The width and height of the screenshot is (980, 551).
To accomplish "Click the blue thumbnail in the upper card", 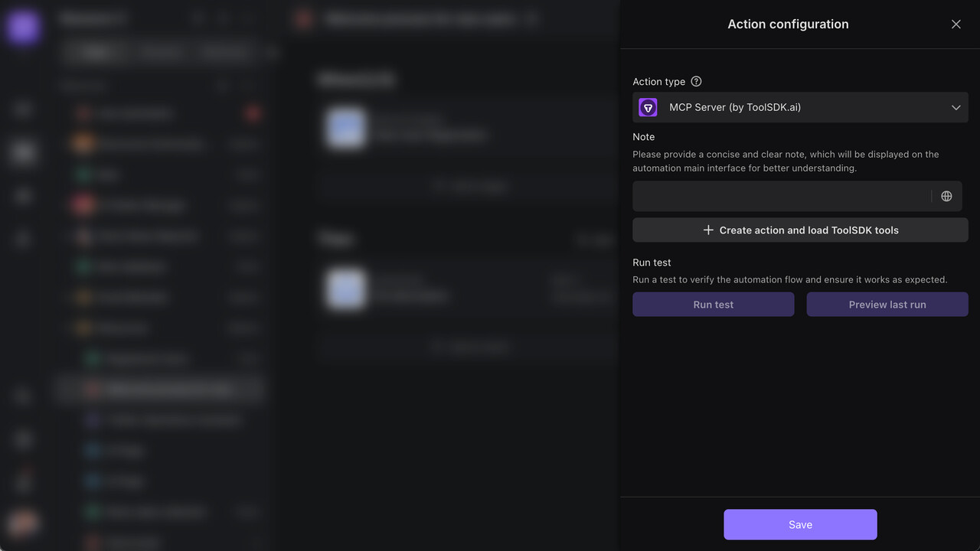I will (345, 128).
